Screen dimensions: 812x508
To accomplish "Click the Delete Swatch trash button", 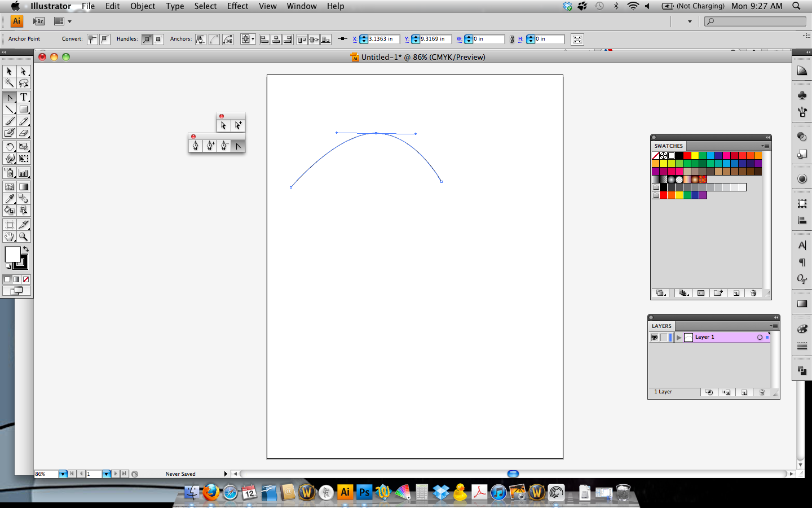I will (753, 293).
